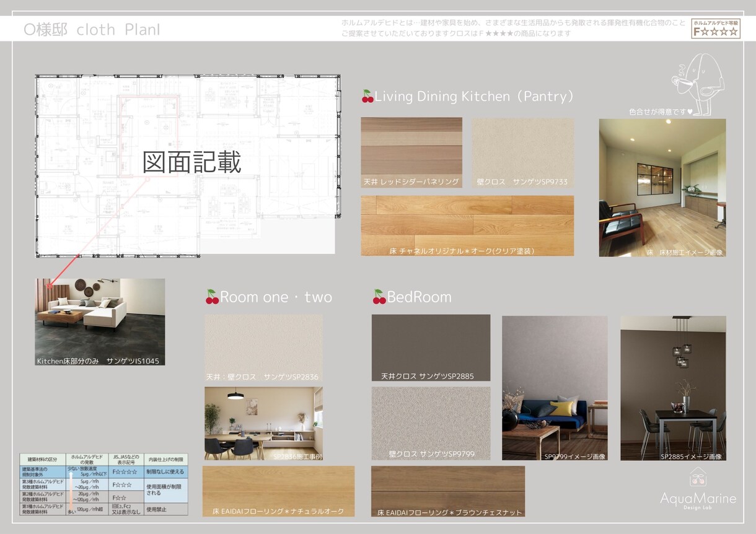Select the 壁クロス サンゲツSP9799 swatch

pyautogui.click(x=431, y=423)
